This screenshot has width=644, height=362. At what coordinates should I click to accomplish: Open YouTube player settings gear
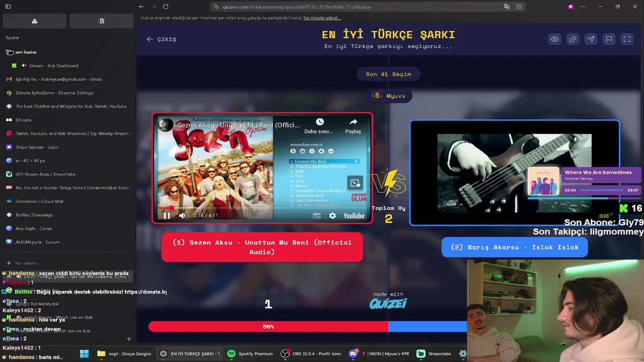[x=333, y=216]
